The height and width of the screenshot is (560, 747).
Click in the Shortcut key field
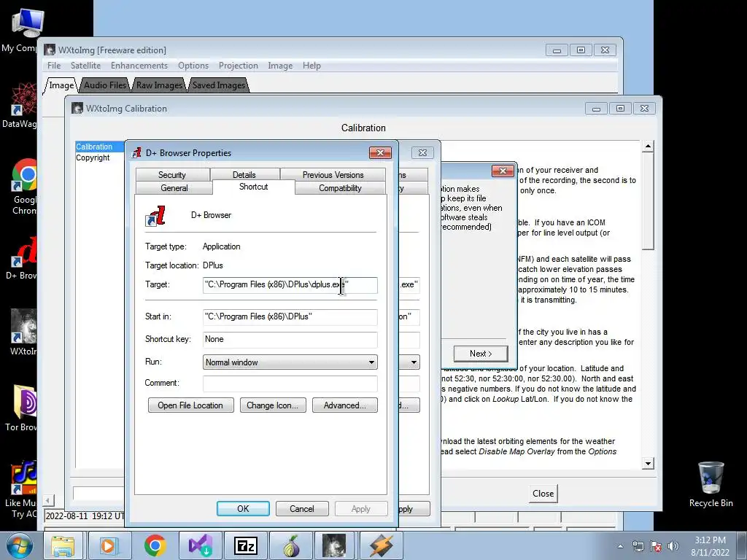click(x=290, y=340)
